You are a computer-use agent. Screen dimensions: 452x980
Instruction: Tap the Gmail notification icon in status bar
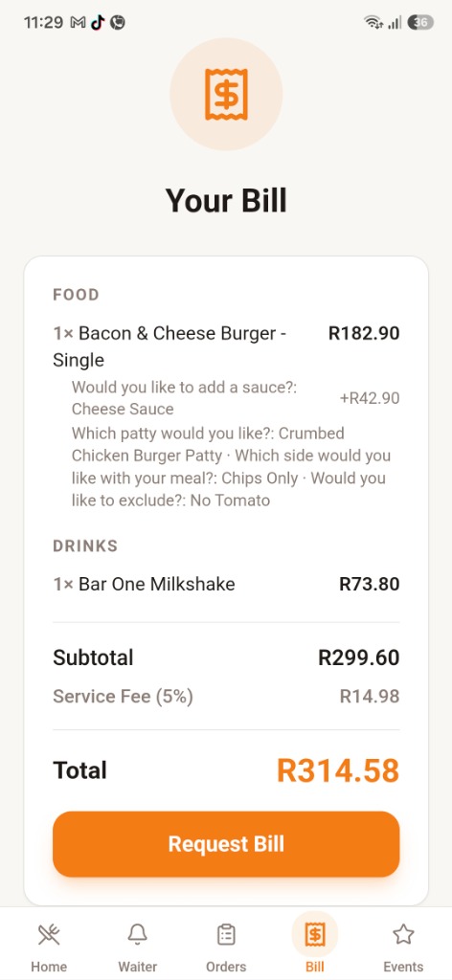[x=79, y=23]
